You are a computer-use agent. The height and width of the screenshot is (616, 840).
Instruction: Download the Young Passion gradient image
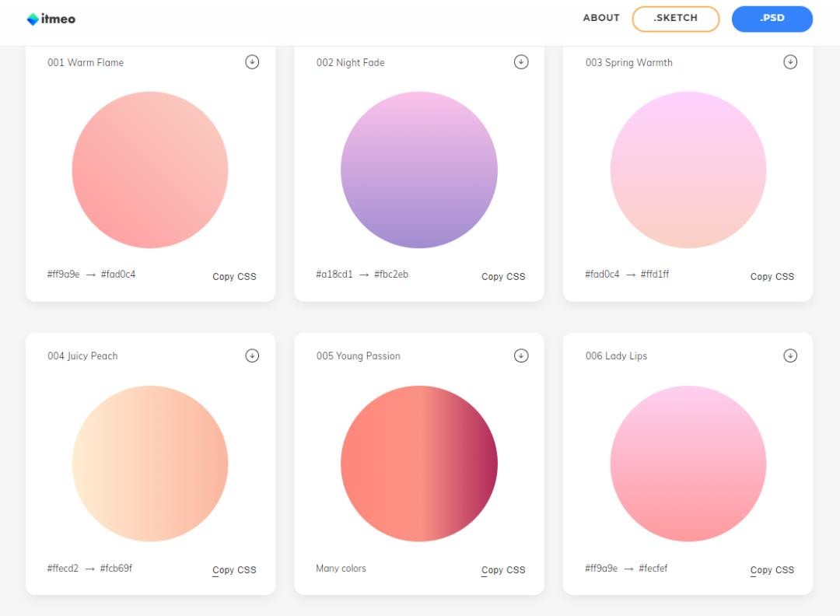click(x=521, y=355)
